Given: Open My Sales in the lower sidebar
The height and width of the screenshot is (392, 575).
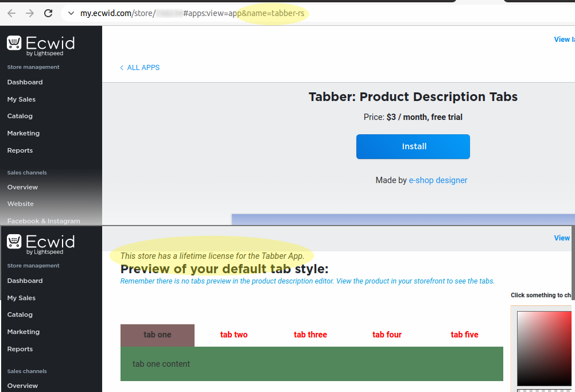Looking at the screenshot, I should tap(21, 298).
